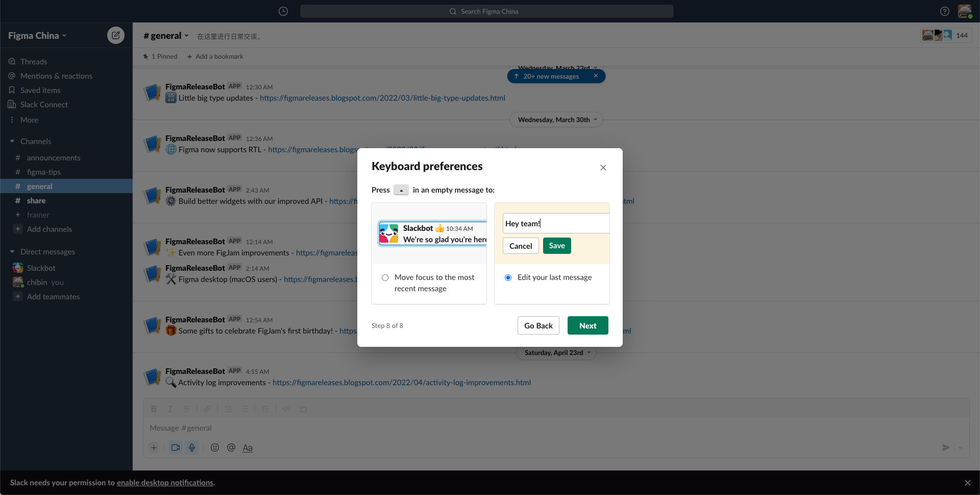The image size is (980, 495).
Task: Dismiss the desktop notifications bar
Action: [967, 483]
